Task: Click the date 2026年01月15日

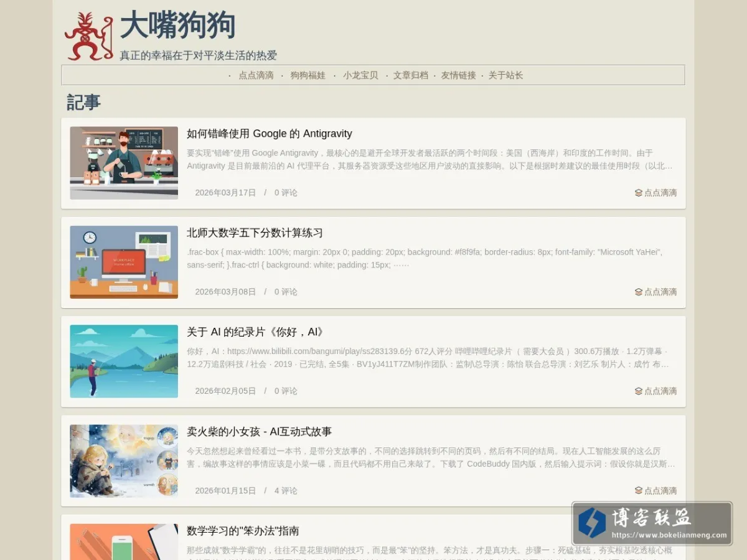Action: pos(225,490)
